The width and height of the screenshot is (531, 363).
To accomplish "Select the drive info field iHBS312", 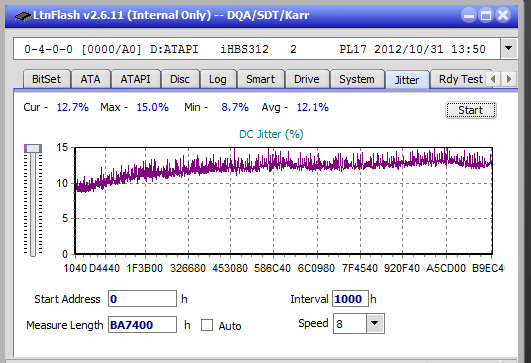I will pos(257,49).
